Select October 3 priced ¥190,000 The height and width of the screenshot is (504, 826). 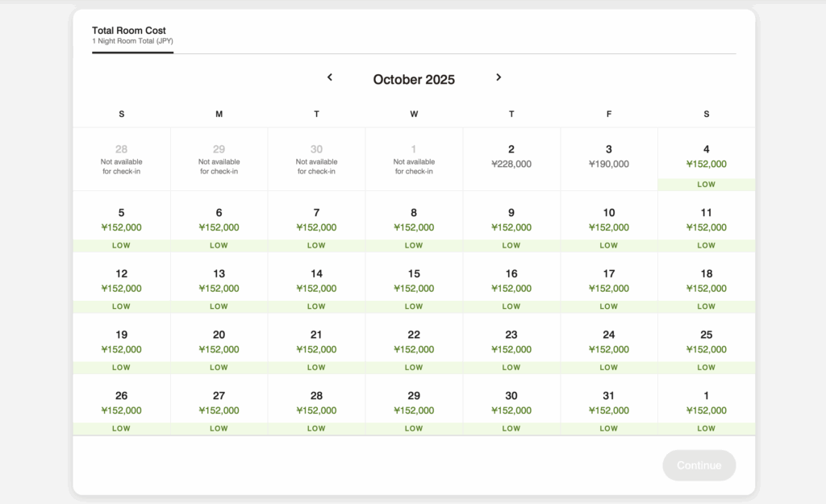609,156
